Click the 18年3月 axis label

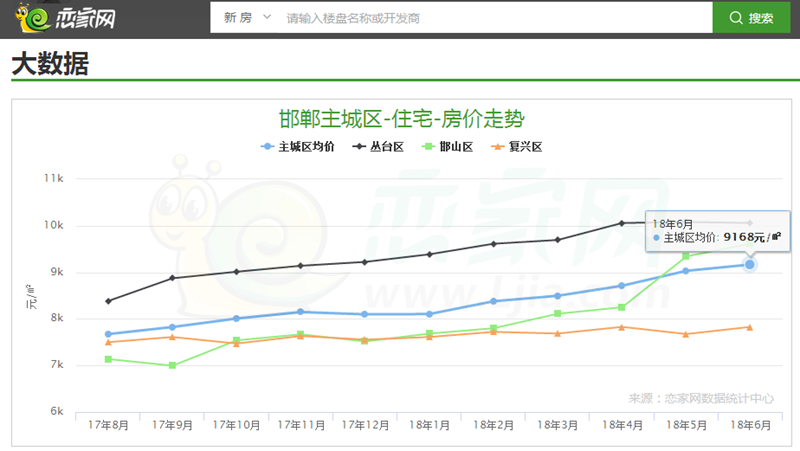pyautogui.click(x=558, y=425)
